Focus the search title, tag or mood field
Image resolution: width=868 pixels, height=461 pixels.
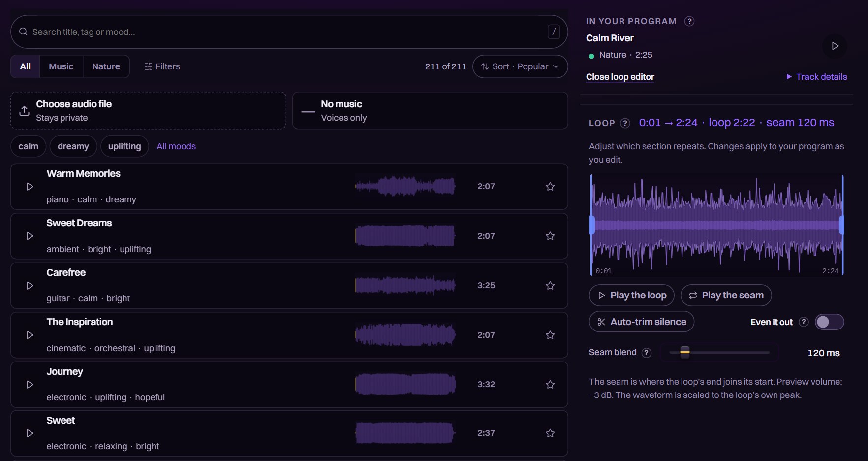289,32
